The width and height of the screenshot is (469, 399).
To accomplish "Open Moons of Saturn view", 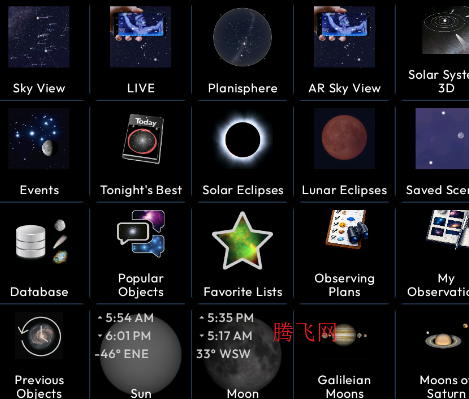I will coord(433,352).
